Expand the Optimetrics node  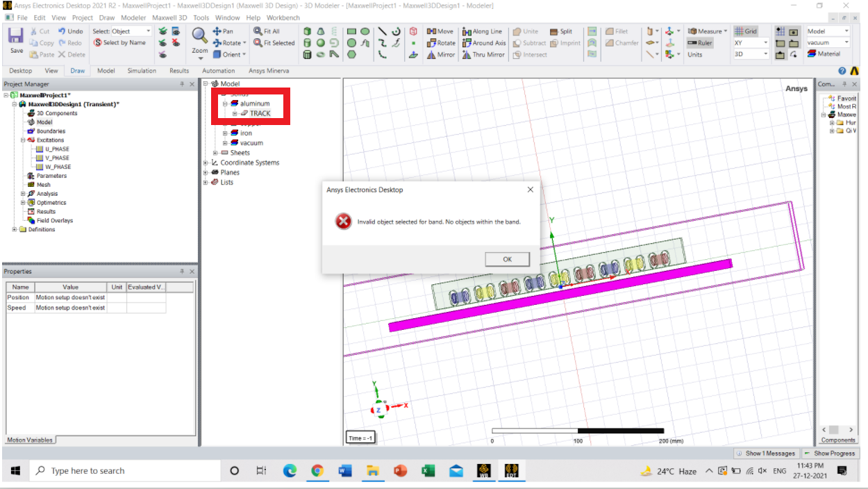click(x=22, y=203)
